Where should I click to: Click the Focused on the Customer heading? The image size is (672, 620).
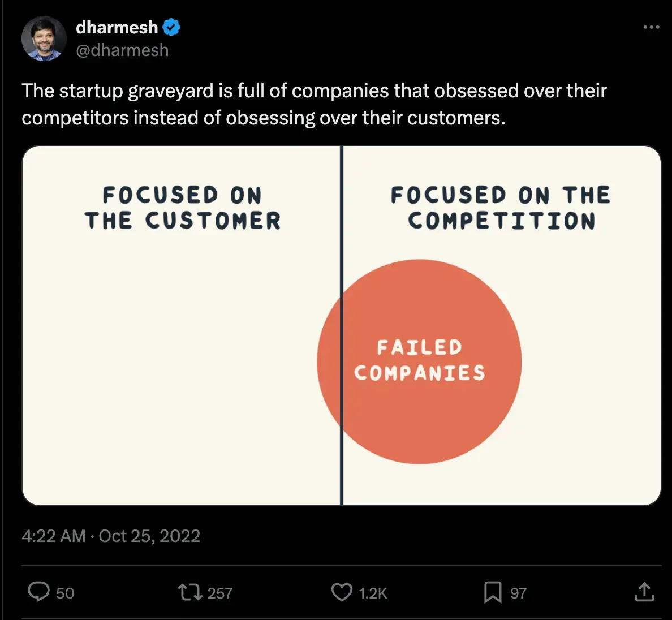point(182,208)
